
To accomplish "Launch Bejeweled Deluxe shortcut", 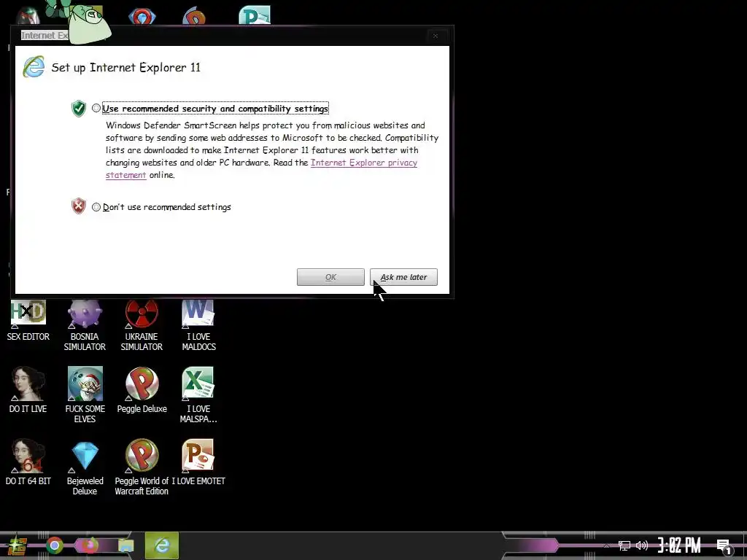I will click(x=85, y=467).
